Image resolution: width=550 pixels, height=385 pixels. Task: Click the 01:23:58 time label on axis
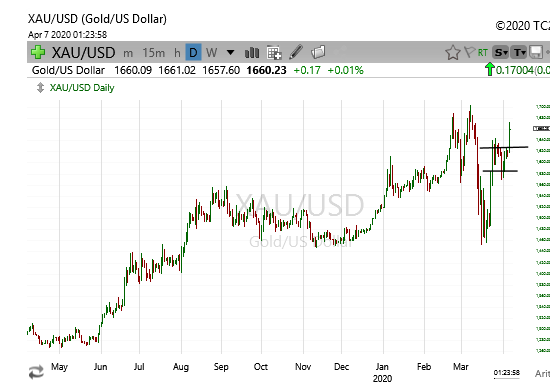[x=507, y=372]
